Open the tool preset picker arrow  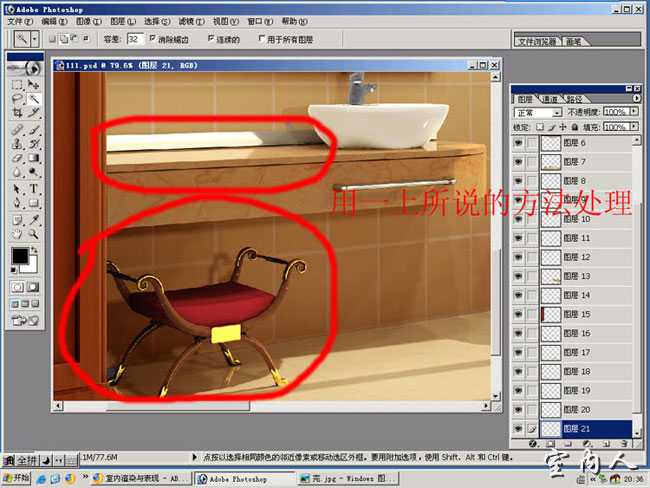pos(35,39)
